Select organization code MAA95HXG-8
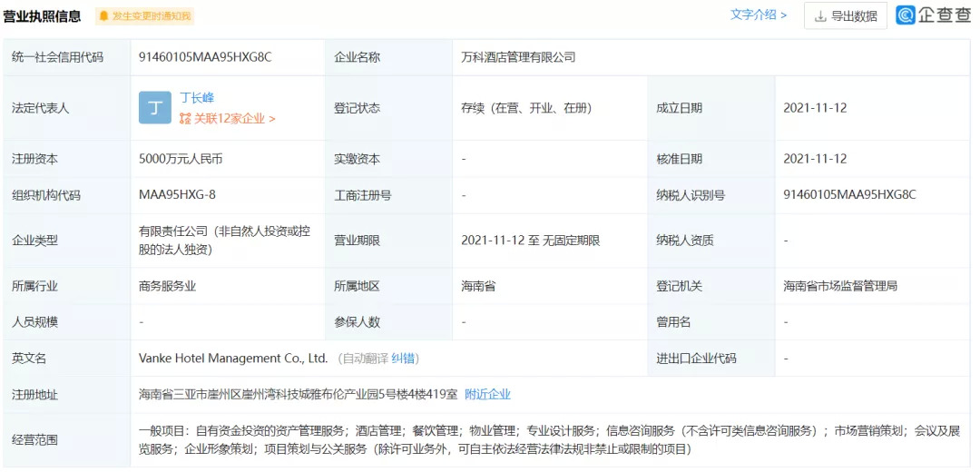This screenshot has height=472, width=980. pos(178,195)
